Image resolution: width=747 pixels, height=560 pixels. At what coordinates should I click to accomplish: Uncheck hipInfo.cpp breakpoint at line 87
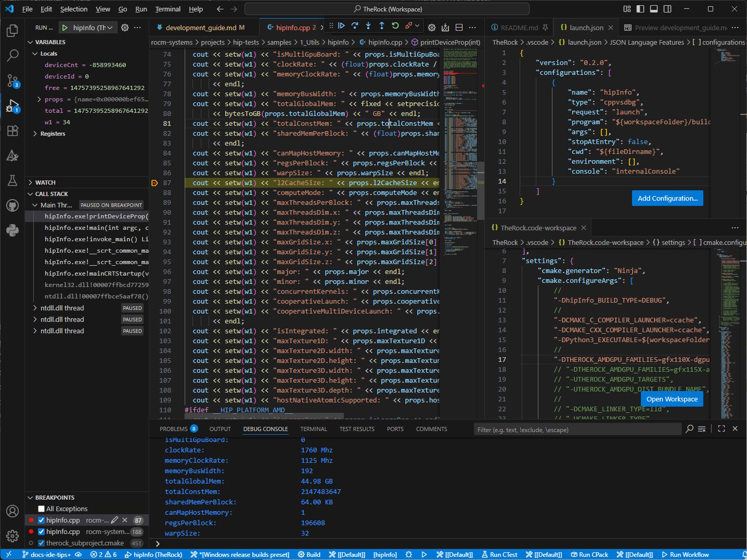coord(42,520)
